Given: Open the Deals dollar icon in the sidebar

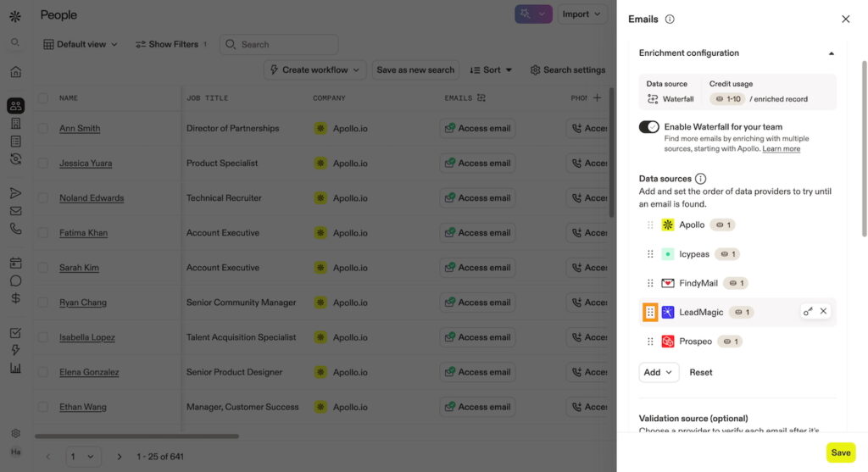Looking at the screenshot, I should (x=15, y=298).
